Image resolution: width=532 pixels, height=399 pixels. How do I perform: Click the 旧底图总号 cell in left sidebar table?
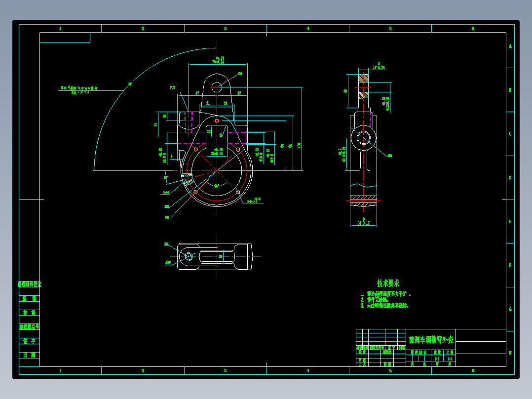click(29, 327)
